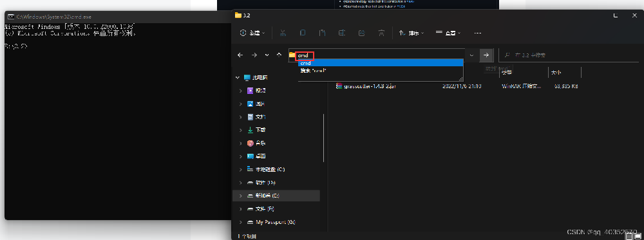This screenshot has height=240, width=644.
Task: Open address bar history dropdown chevron
Action: tap(471, 55)
